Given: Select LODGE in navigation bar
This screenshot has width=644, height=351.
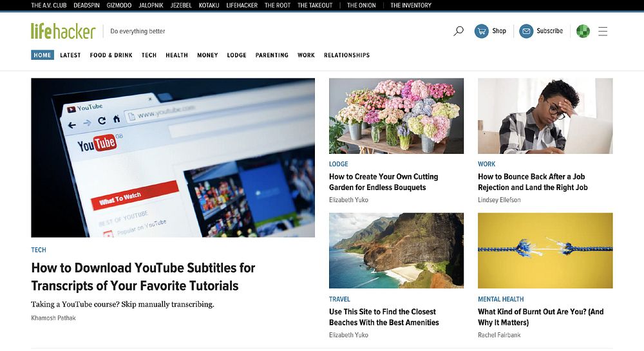Looking at the screenshot, I should 236,55.
